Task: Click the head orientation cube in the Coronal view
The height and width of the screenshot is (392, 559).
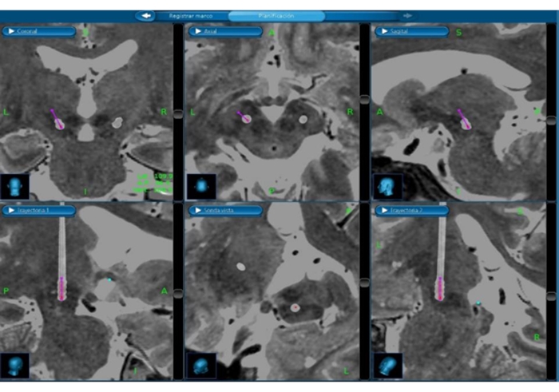Action: 14,186
